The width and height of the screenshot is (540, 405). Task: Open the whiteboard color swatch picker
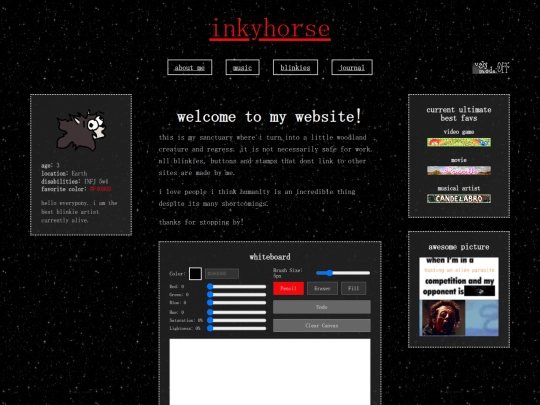tap(195, 274)
